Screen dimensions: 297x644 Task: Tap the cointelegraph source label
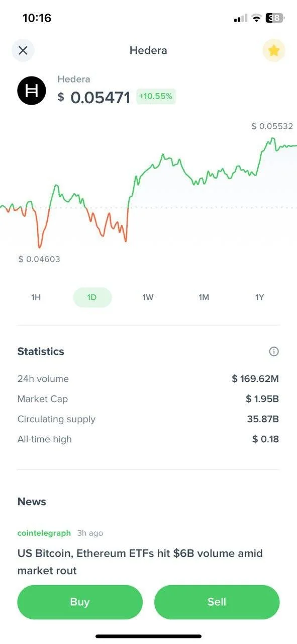[44, 533]
